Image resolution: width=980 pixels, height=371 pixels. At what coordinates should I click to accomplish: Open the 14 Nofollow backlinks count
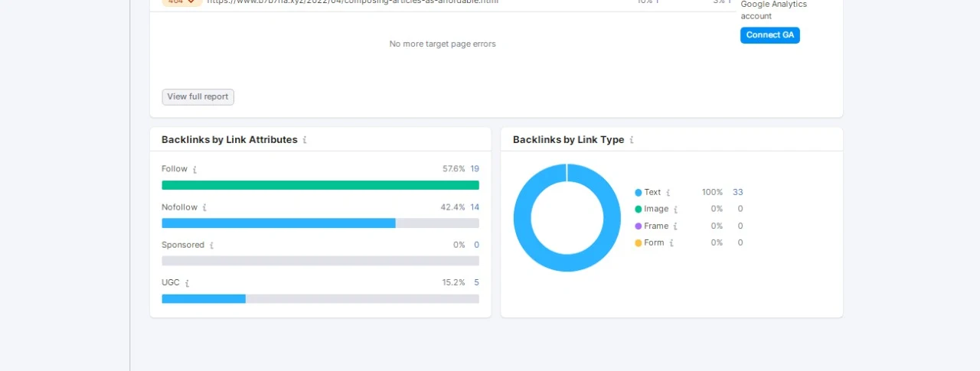(x=475, y=207)
